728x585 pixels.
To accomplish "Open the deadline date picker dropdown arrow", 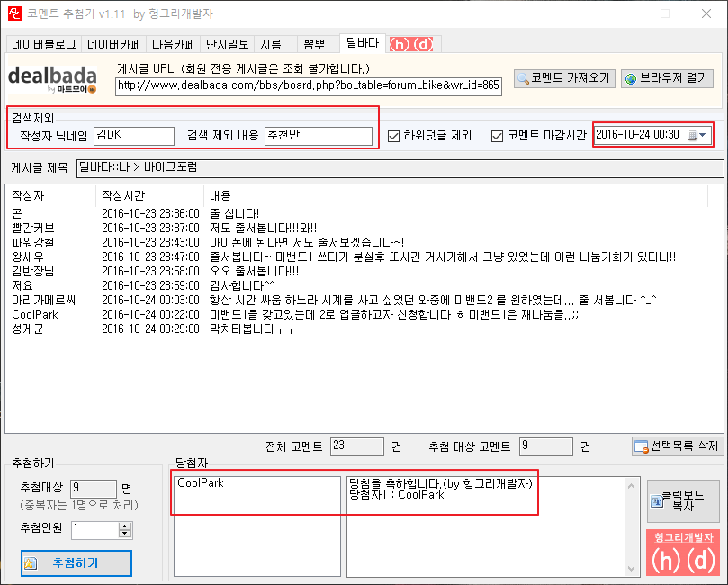I will tap(703, 135).
